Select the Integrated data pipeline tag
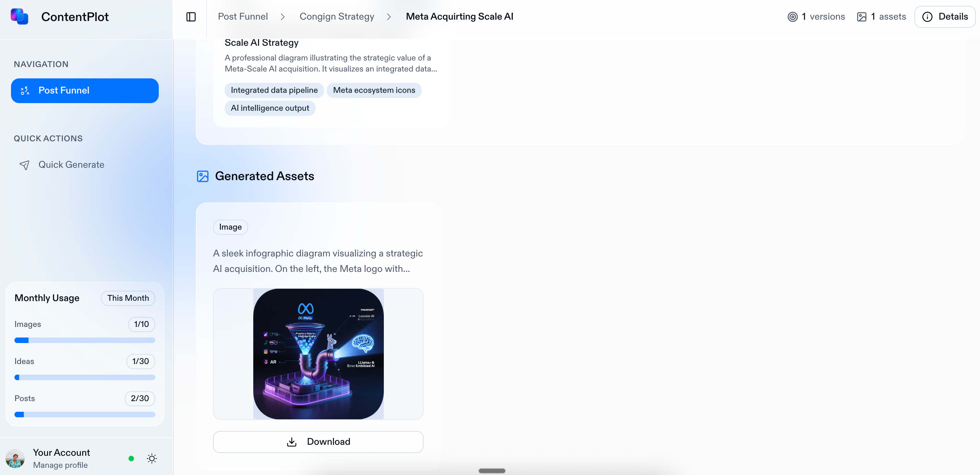980x475 pixels. coord(274,90)
